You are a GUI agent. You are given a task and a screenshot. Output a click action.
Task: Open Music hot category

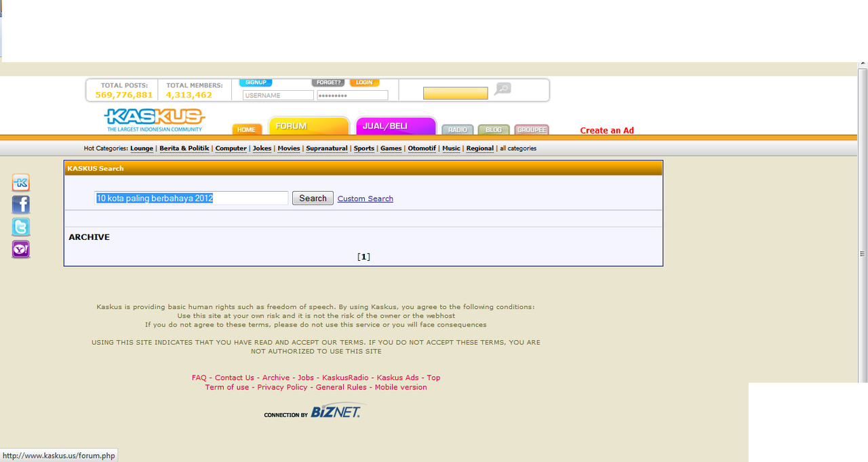tap(452, 148)
